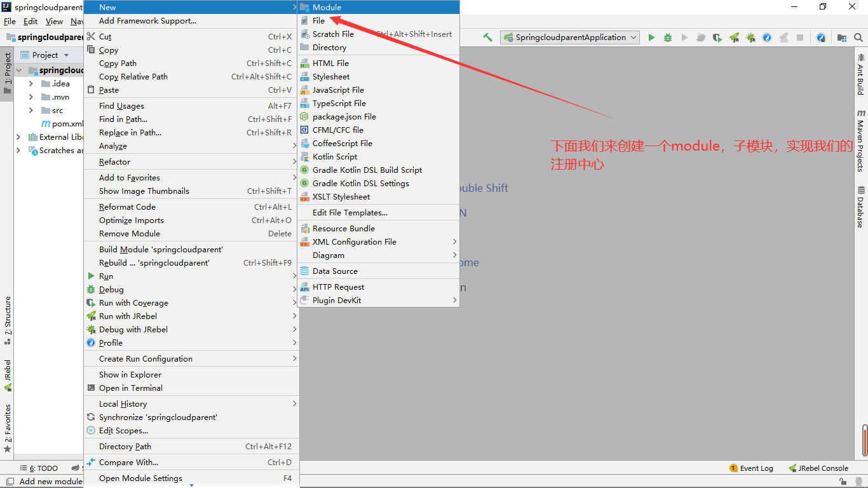
Task: Open the Project view dropdown
Action: [x=44, y=55]
